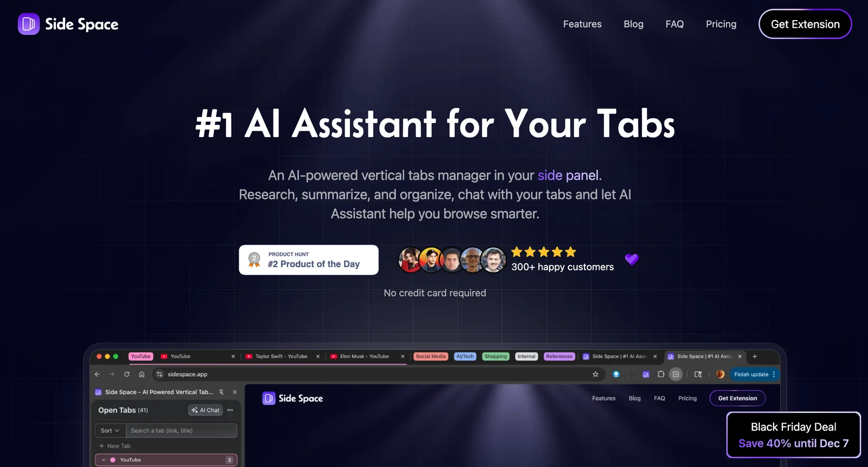The image size is (868, 467).
Task: Click the Search a tab input field
Action: 181,431
